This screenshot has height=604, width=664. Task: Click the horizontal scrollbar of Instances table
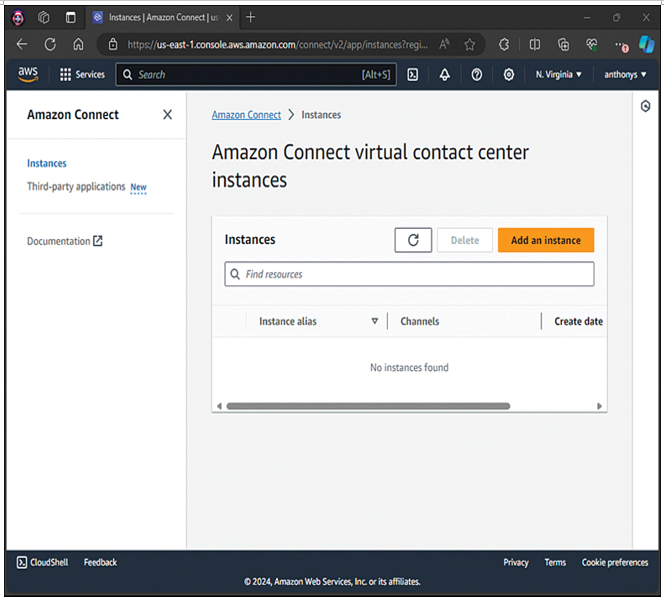[x=368, y=406]
